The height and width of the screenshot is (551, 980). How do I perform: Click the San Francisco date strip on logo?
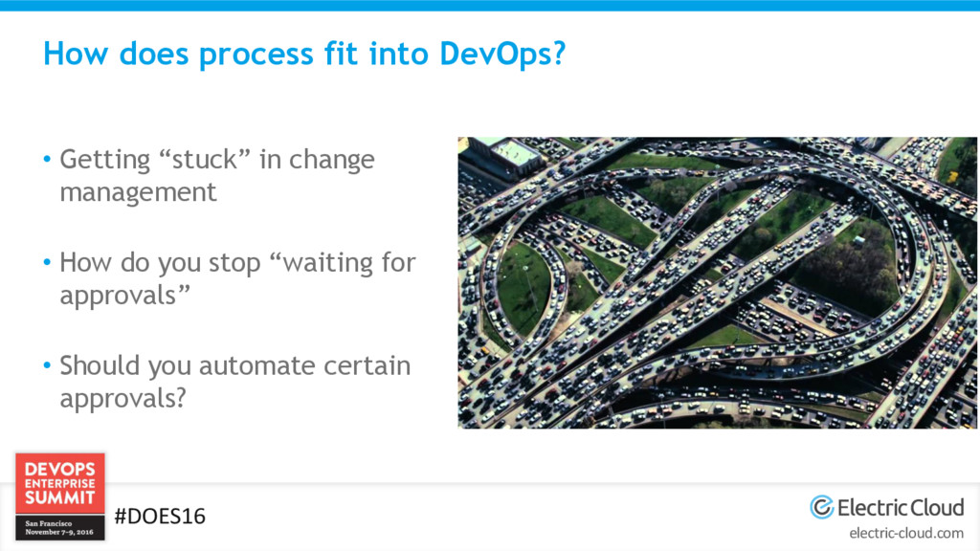coord(60,529)
